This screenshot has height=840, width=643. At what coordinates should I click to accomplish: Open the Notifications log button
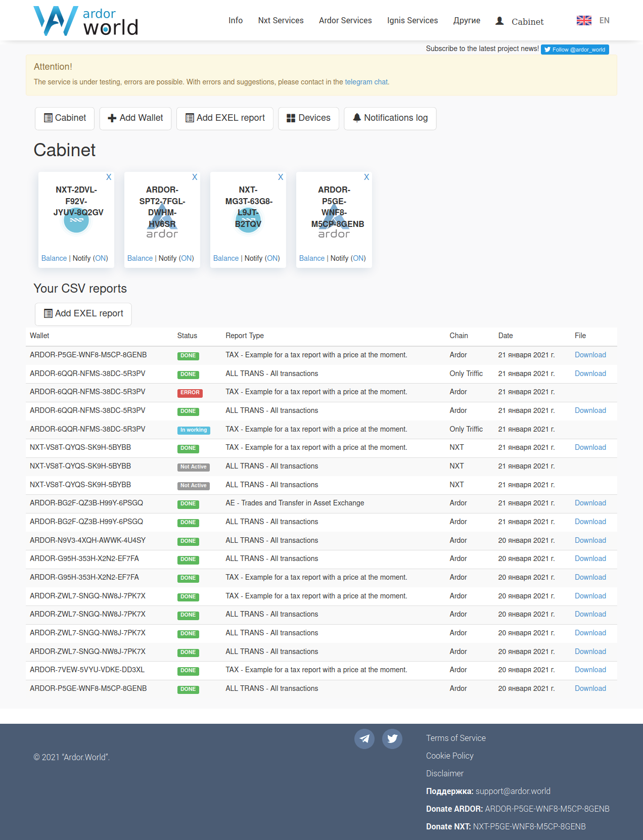tap(390, 118)
